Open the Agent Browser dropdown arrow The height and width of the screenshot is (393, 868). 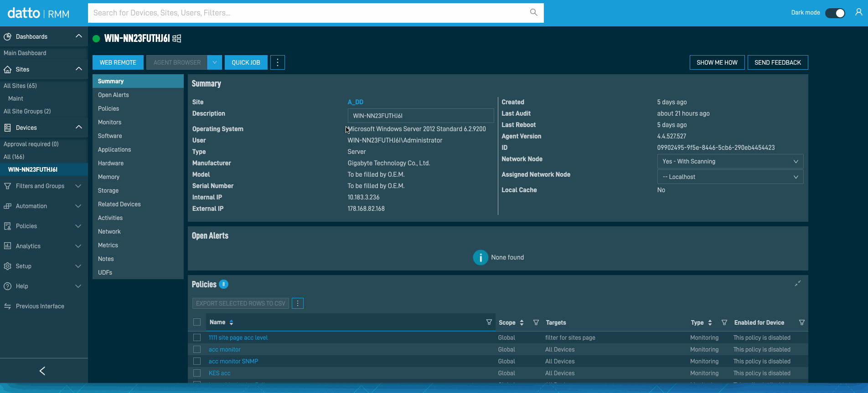pyautogui.click(x=215, y=62)
